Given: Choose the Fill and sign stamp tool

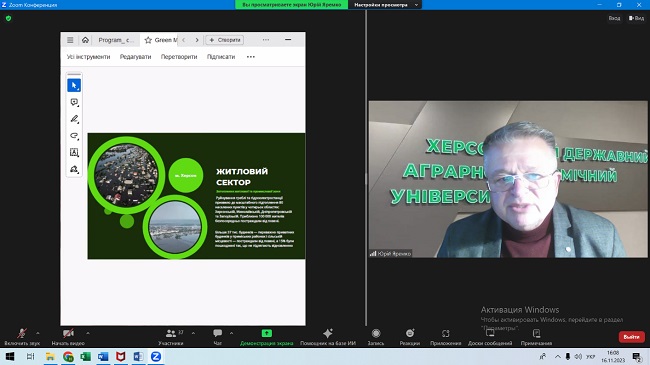Looking at the screenshot, I should pos(74,169).
